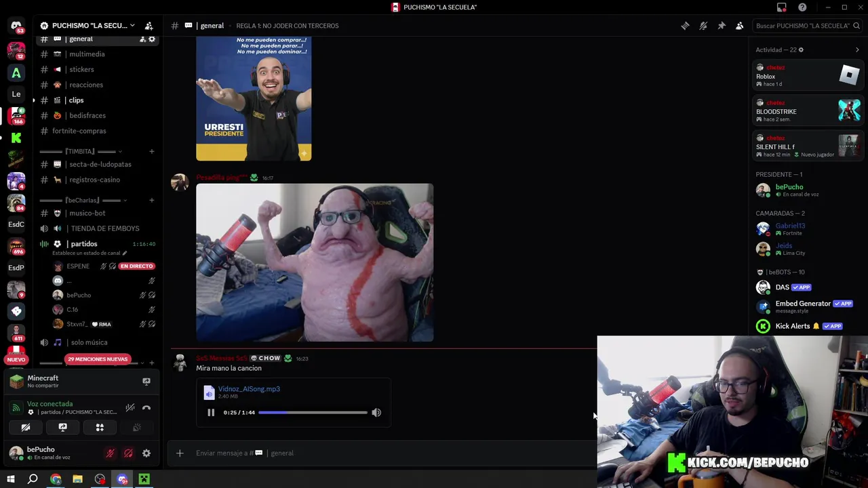This screenshot has width=868, height=488.
Task: Click invite people icon beside server name
Action: 149,26
